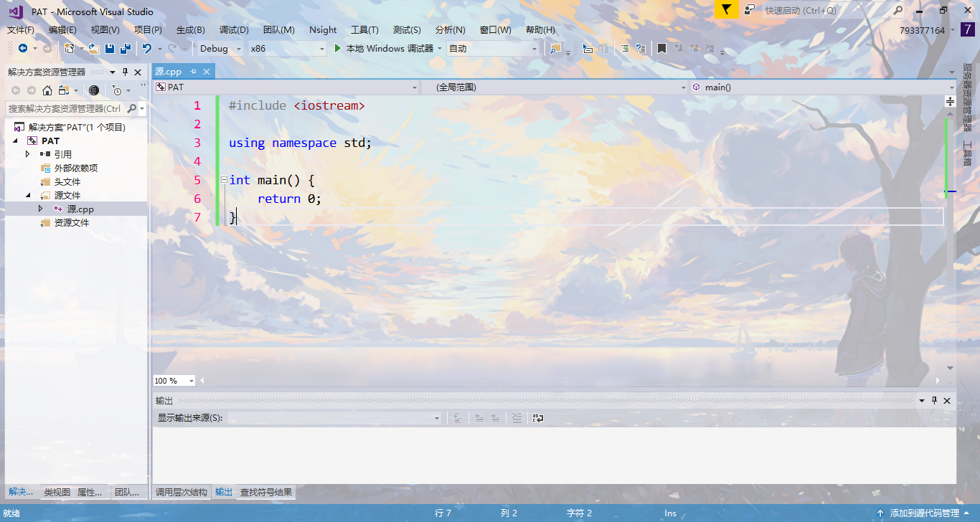Pin the Output panel auto-hide icon

tap(934, 400)
